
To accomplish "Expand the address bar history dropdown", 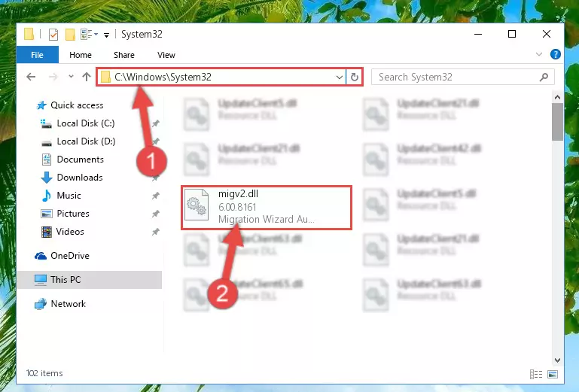I will coord(340,77).
